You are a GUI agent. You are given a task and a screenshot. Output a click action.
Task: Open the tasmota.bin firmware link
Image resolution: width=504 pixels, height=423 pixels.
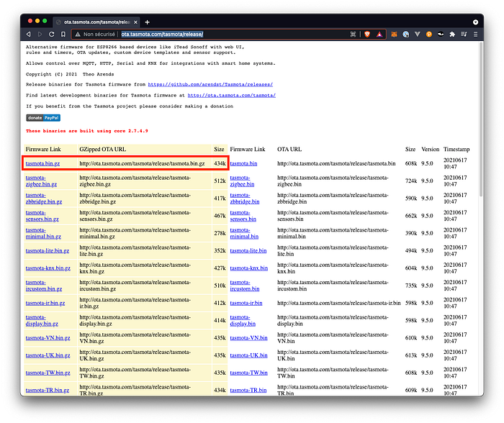pyautogui.click(x=243, y=163)
